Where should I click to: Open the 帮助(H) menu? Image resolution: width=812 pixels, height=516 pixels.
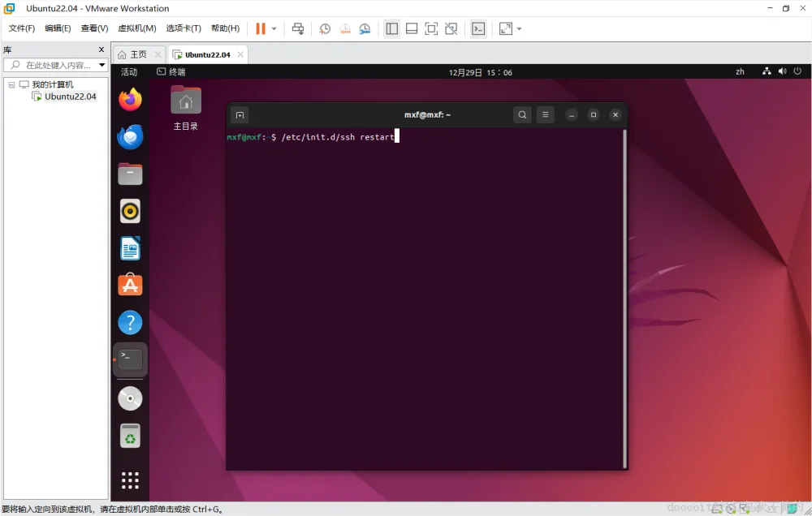[x=225, y=28]
